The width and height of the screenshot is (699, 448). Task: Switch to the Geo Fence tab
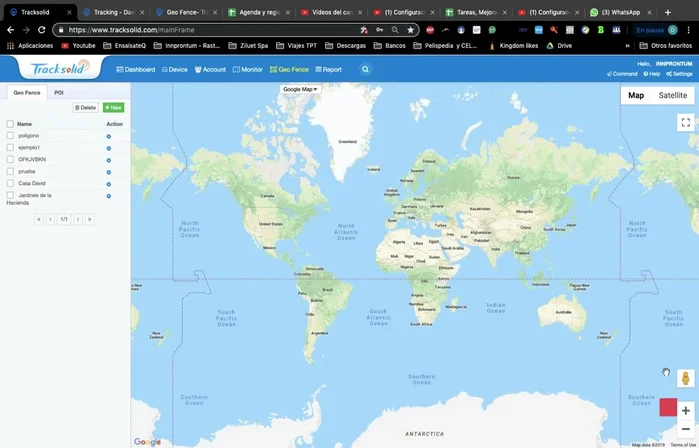coord(27,93)
